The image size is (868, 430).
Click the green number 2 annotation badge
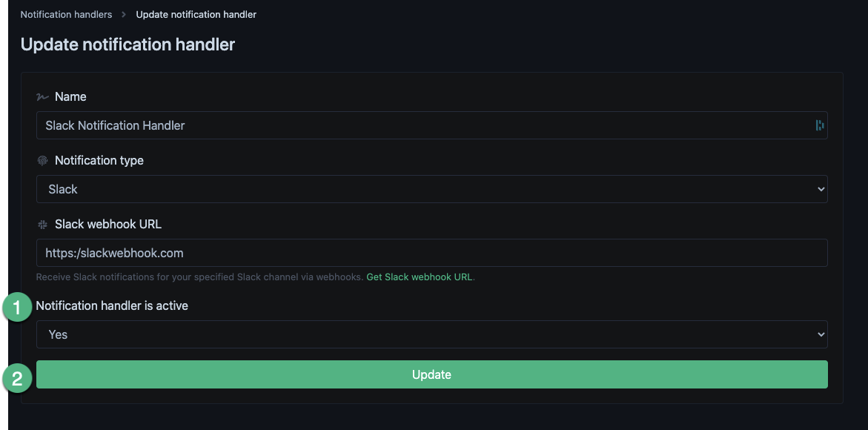coord(17,378)
